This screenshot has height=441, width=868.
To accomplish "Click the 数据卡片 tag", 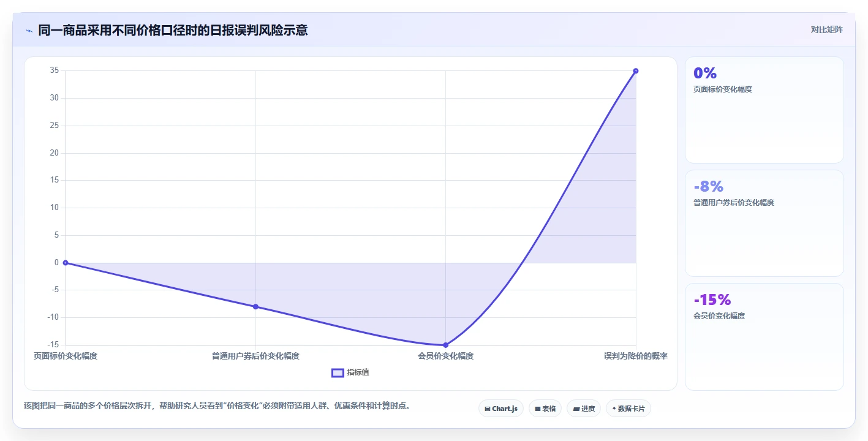I will point(628,409).
